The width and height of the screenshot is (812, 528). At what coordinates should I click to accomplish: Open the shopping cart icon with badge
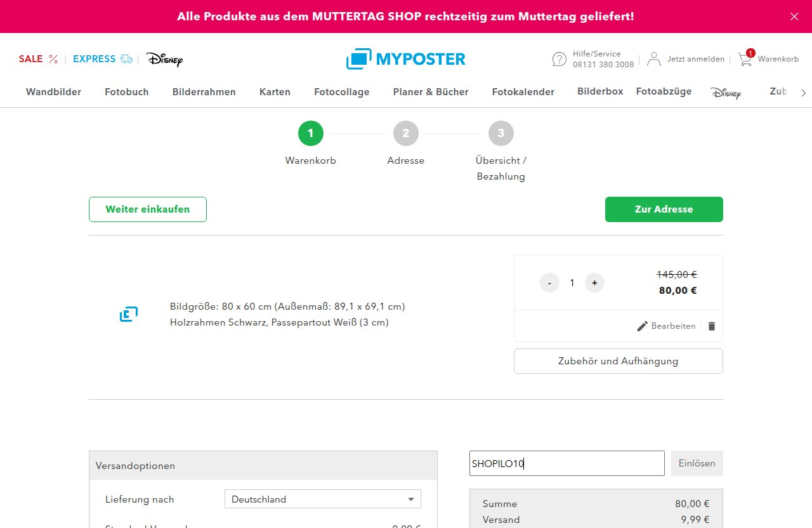pos(745,58)
